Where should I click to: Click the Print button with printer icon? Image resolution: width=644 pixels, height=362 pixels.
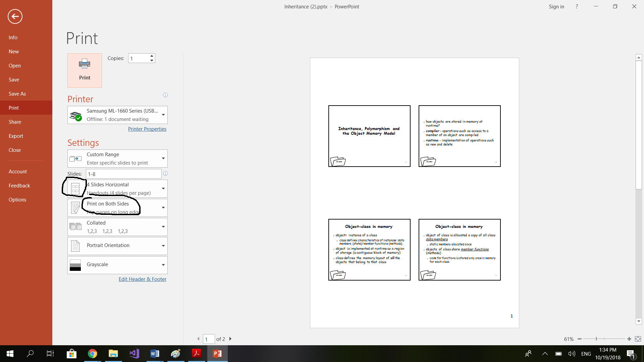point(85,70)
